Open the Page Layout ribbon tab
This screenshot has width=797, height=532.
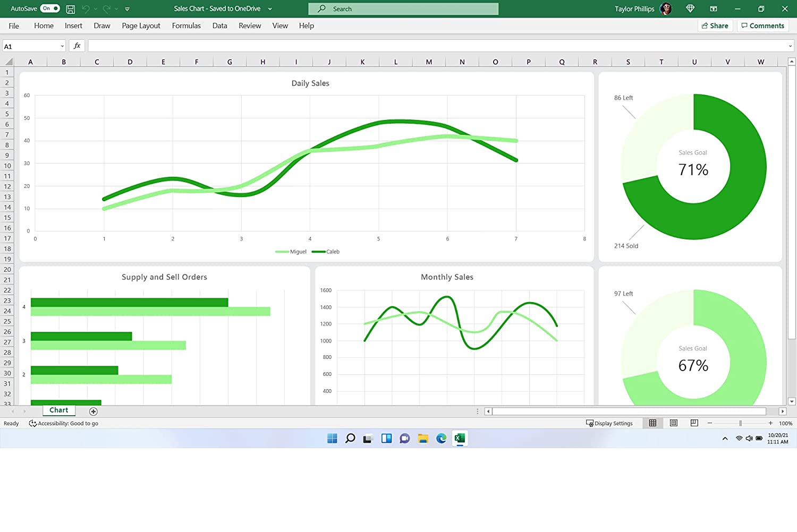pos(141,25)
